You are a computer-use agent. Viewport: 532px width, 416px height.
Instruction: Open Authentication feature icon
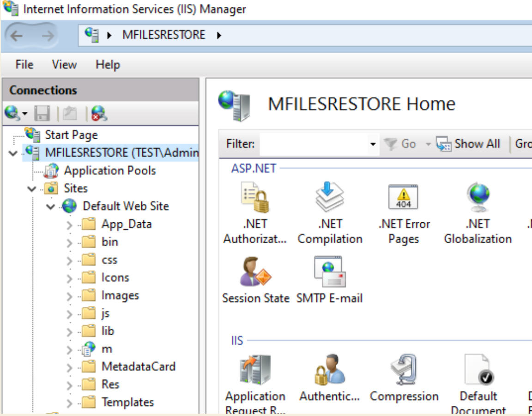[329, 379]
